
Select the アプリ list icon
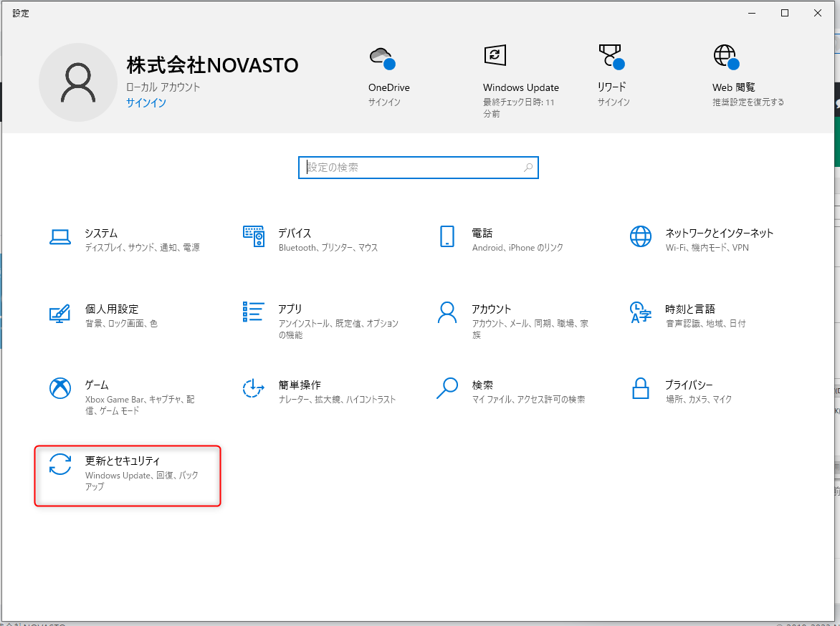[254, 312]
